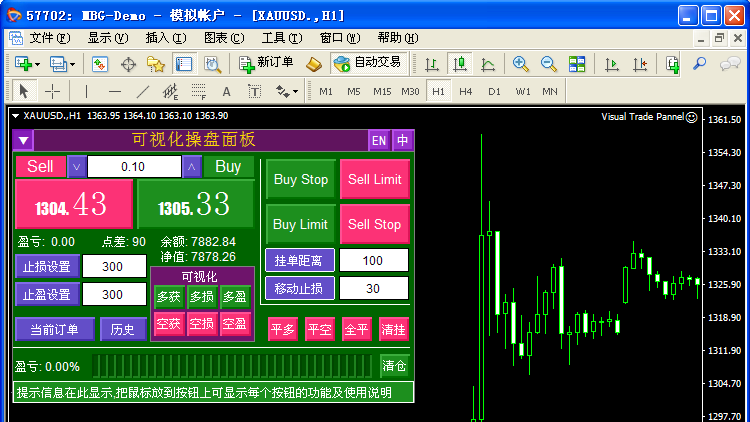The width and height of the screenshot is (750, 422).
Task: Toggle chart shift icon
Action: [x=640, y=64]
